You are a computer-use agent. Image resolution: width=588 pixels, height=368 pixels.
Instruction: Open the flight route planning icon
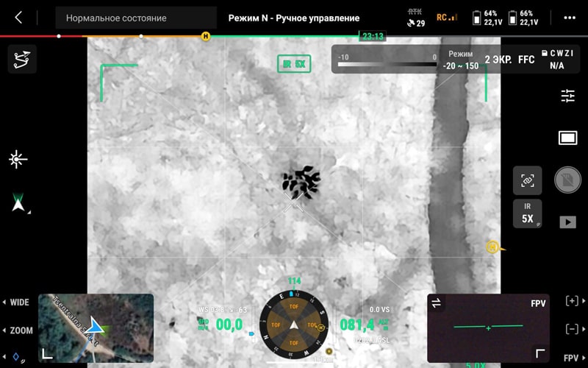pos(22,59)
